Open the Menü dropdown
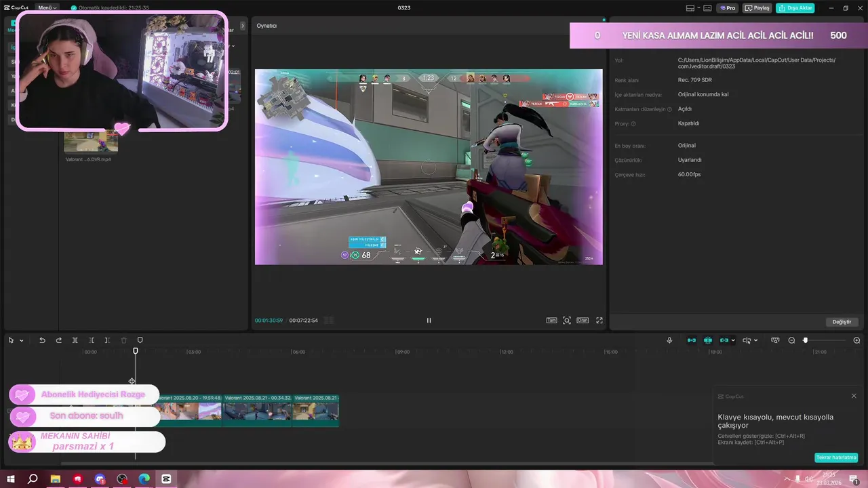 [x=47, y=8]
